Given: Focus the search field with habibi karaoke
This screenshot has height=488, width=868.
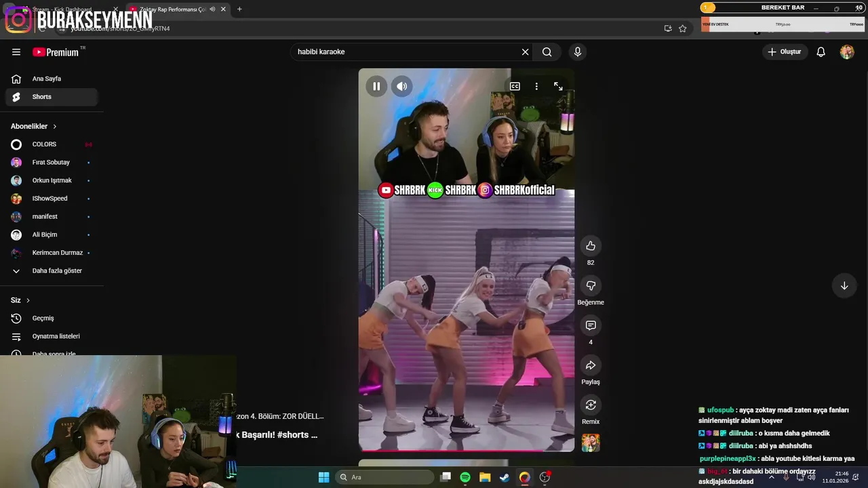Looking at the screenshot, I should (407, 52).
